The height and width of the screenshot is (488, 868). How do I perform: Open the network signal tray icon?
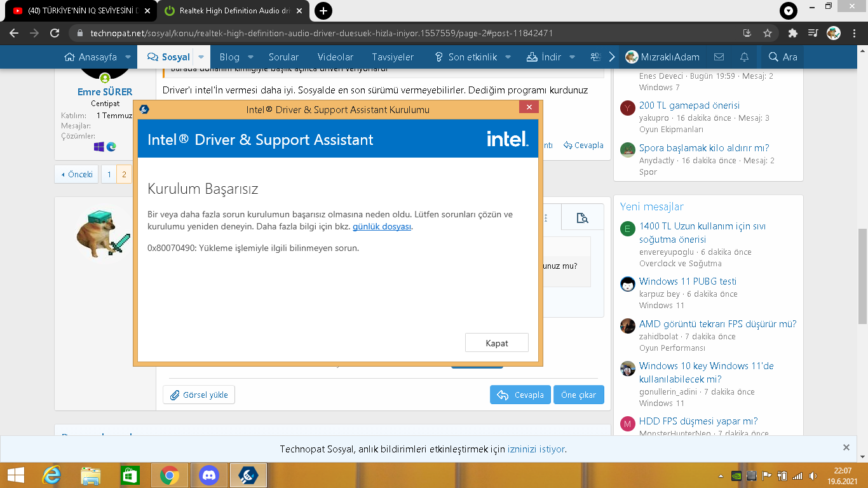(798, 475)
